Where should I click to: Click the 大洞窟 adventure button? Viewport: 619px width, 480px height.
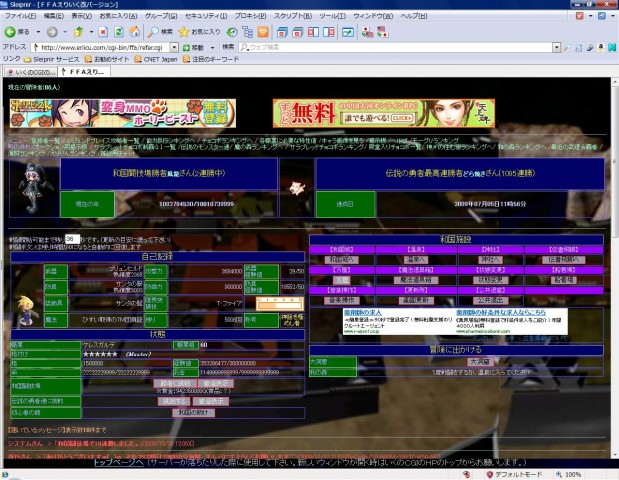click(x=480, y=362)
